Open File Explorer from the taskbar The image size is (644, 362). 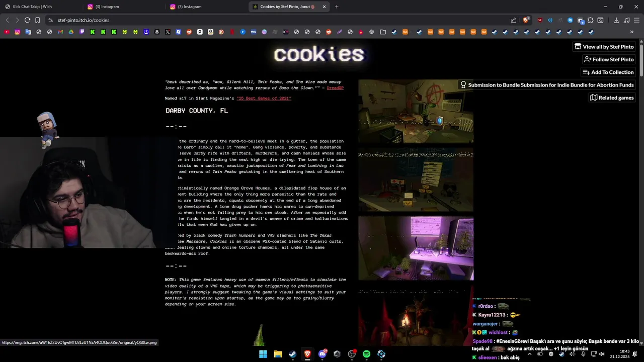[x=278, y=354]
